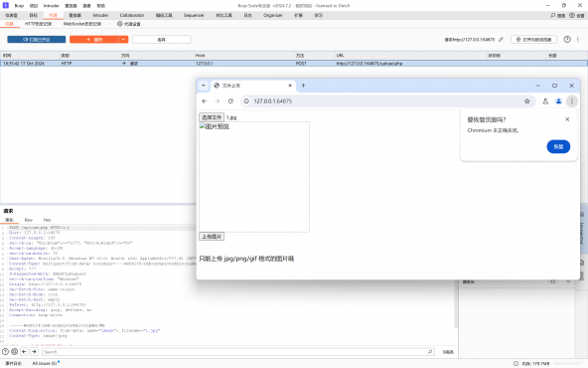Click the memory info icon in status bar
588x368 pixels.
pyautogui.click(x=516, y=363)
